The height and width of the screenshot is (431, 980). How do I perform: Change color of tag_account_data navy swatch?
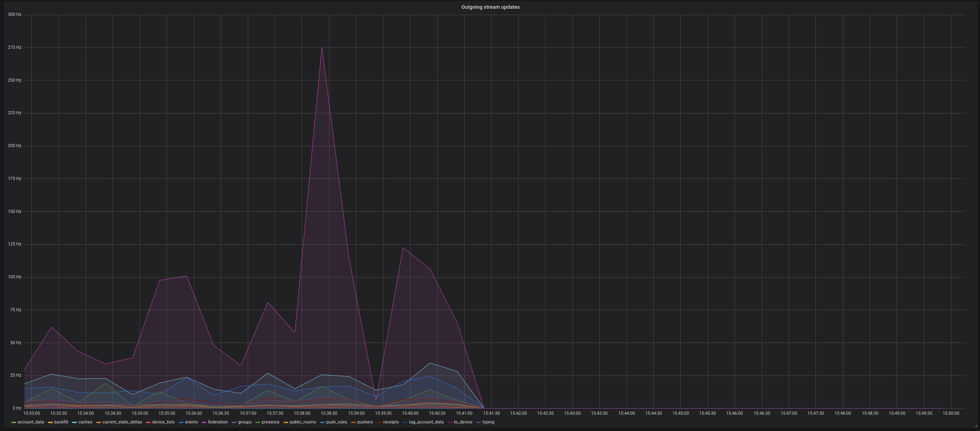pyautogui.click(x=405, y=422)
